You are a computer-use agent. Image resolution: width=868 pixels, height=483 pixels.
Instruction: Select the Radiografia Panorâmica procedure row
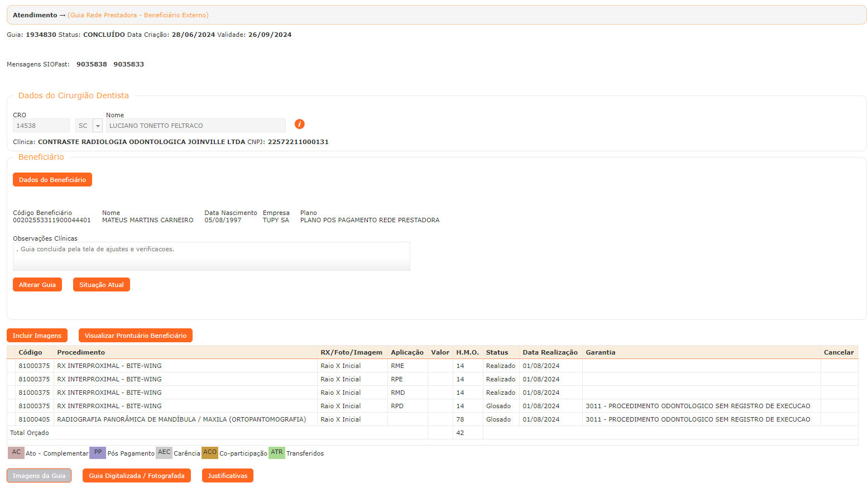click(181, 419)
